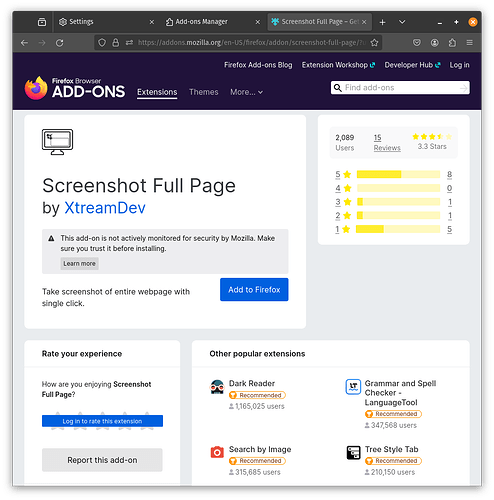The width and height of the screenshot is (494, 500).
Task: Click the Tree Style Tab icon
Action: (353, 452)
